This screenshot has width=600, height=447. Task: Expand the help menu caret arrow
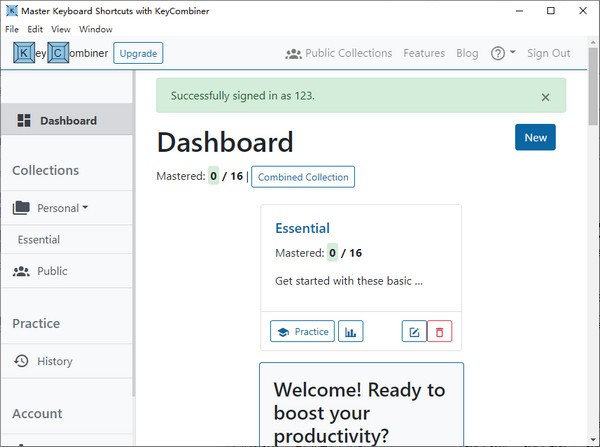(512, 52)
